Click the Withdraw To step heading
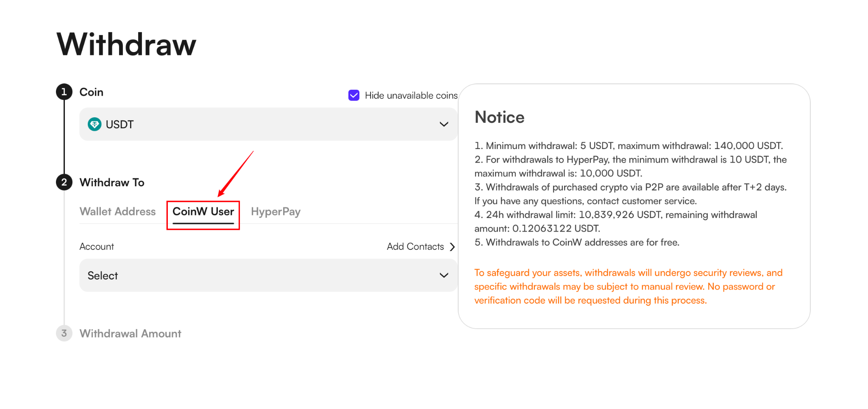Viewport: 868px width, 409px height. 112,182
